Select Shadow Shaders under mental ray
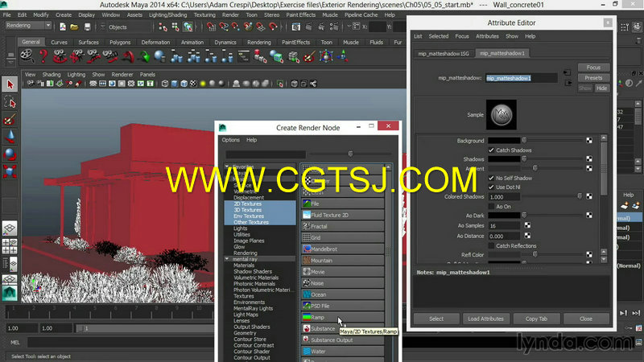The image size is (644, 362). [253, 272]
